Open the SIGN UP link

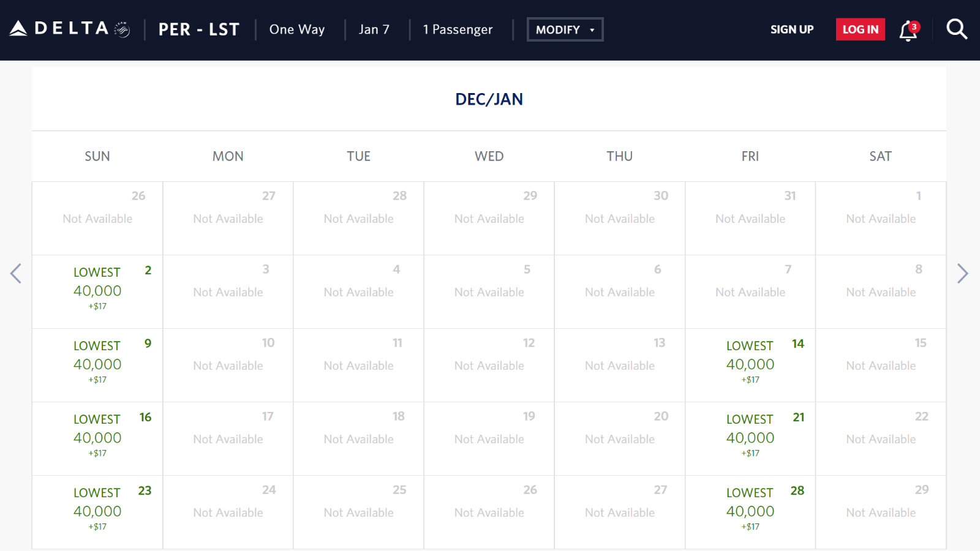point(792,29)
